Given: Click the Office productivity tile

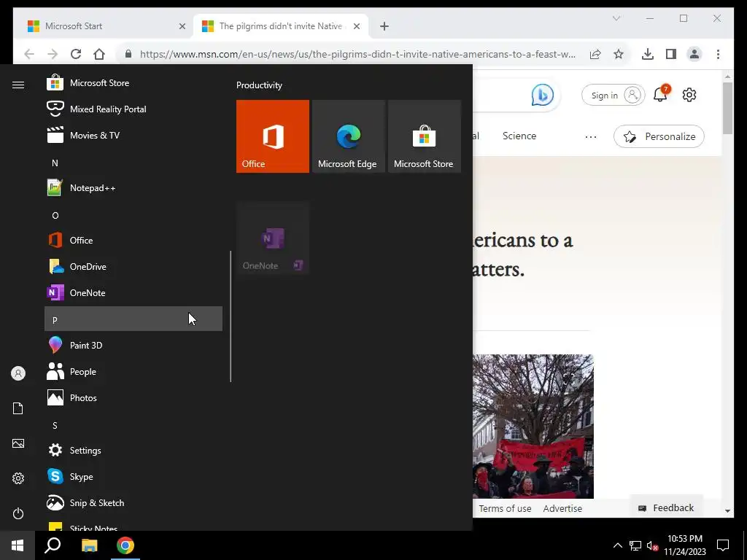Looking at the screenshot, I should pos(273,136).
